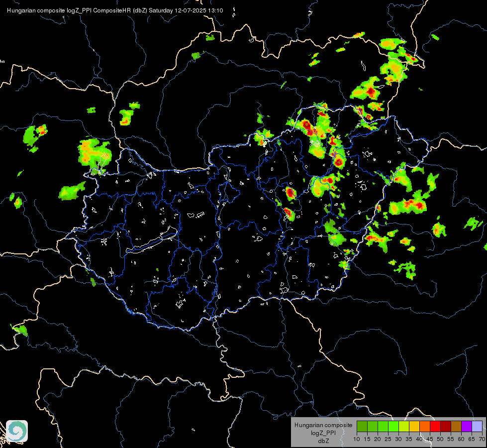This screenshot has height=448, width=487.
Task: Click the '65' tick label on legend scale
Action: coord(472,439)
